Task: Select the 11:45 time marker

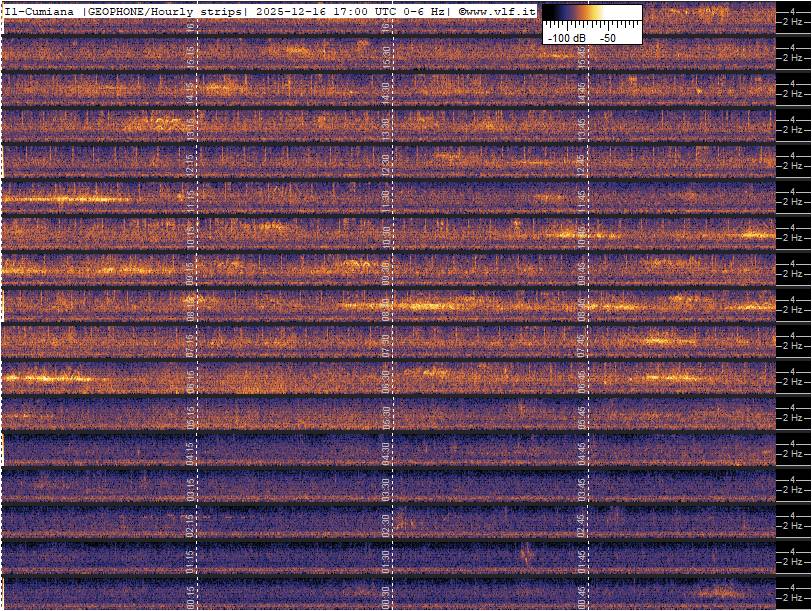Action: [581, 197]
